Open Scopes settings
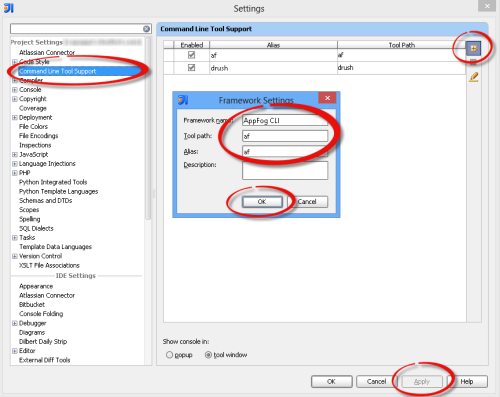 29,210
